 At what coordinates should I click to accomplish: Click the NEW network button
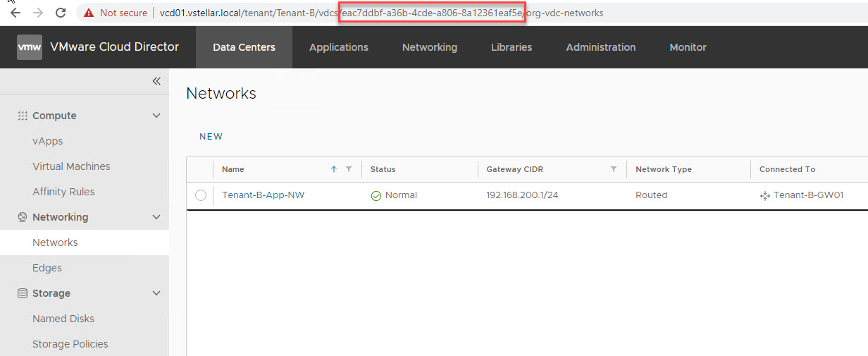[x=211, y=137]
